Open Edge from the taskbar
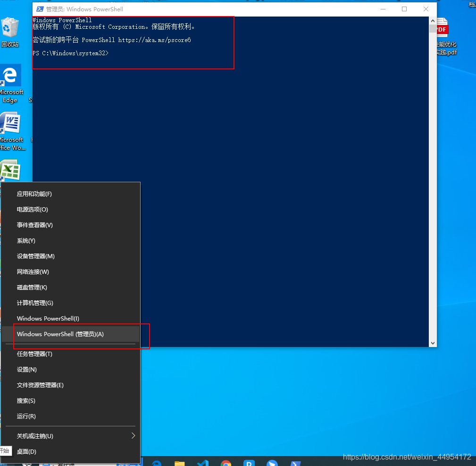Viewport: 476px width, 466px height. 157,463
